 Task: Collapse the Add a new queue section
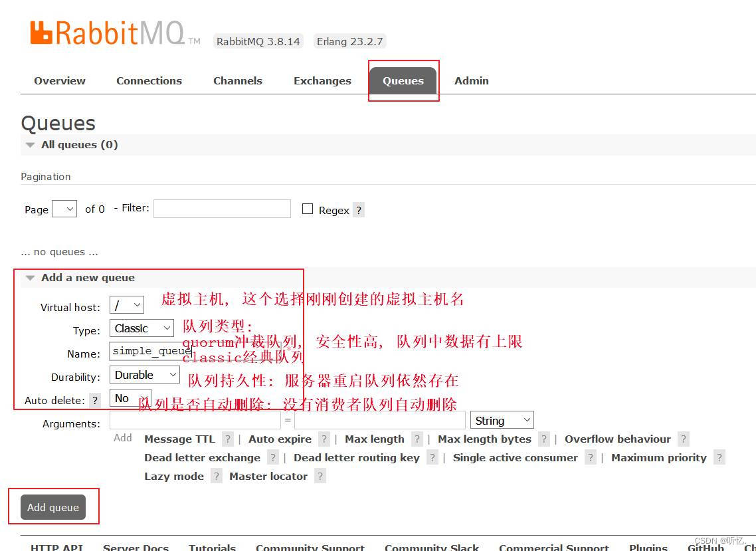pos(29,278)
